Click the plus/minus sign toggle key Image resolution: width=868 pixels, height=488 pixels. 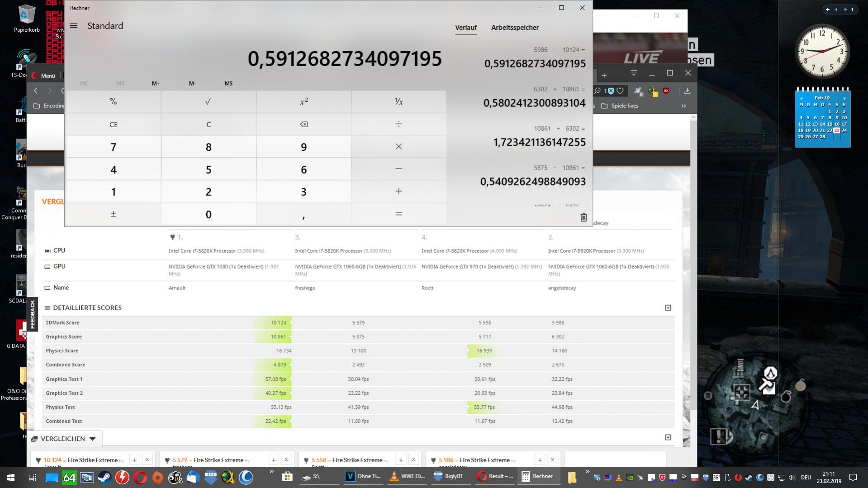click(114, 214)
